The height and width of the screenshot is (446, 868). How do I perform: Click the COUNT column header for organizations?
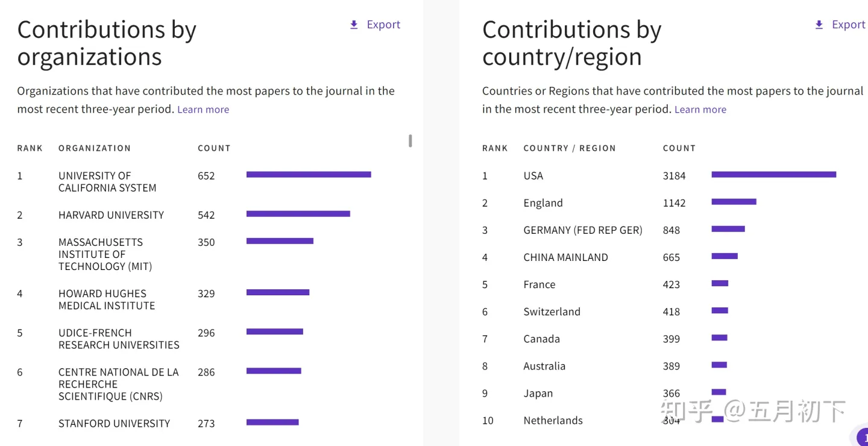(214, 148)
